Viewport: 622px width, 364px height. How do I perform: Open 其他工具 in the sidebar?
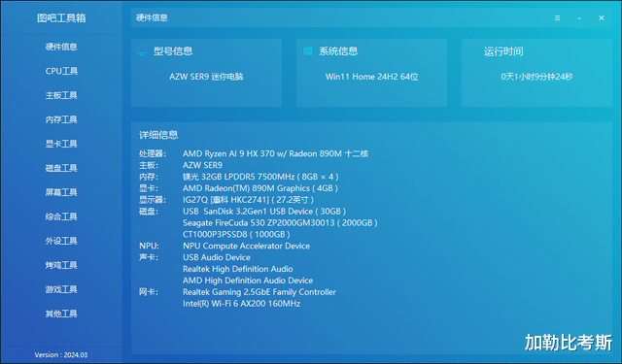pyautogui.click(x=61, y=314)
